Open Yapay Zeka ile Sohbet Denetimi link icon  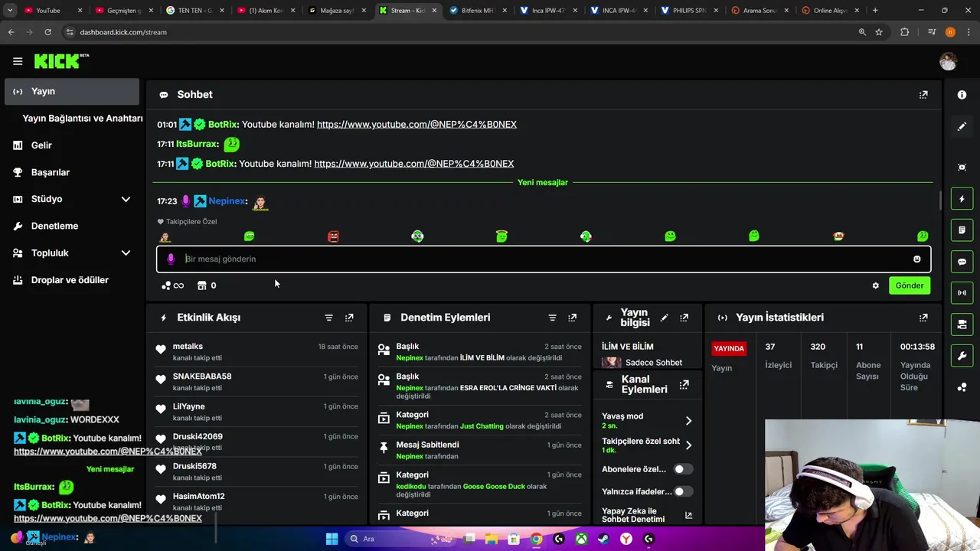tap(688, 516)
